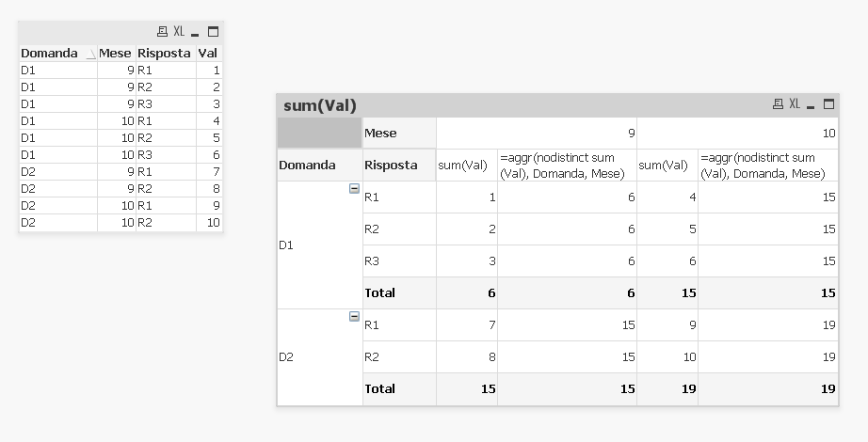The width and height of the screenshot is (868, 442).
Task: Click the sum(Val) pivot table title bar
Action: click(518, 105)
